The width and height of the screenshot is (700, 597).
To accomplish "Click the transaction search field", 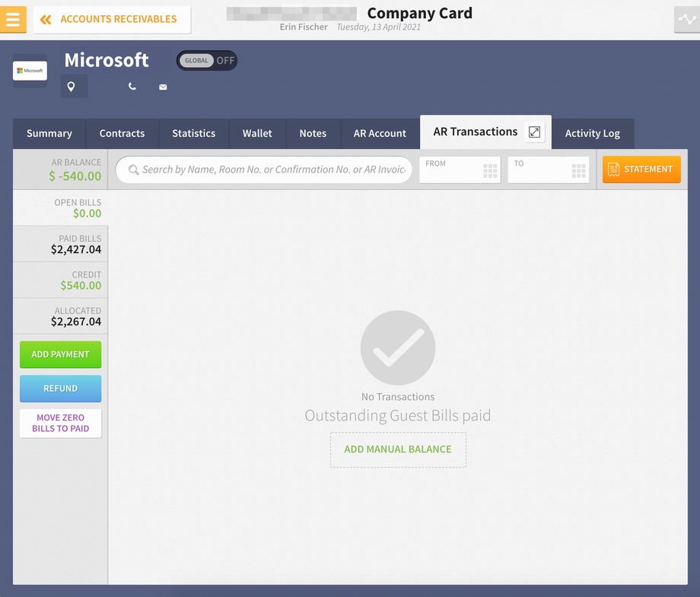I will (264, 170).
